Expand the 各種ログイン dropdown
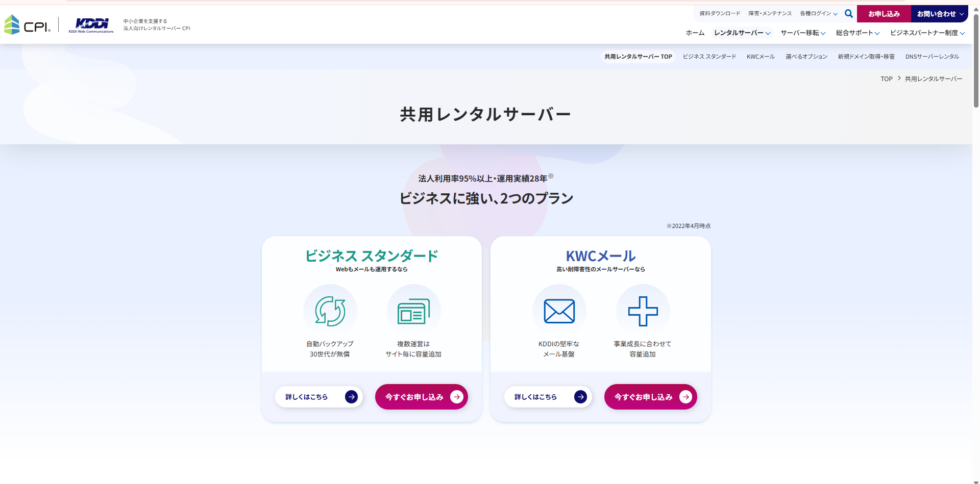980x484 pixels. click(819, 14)
